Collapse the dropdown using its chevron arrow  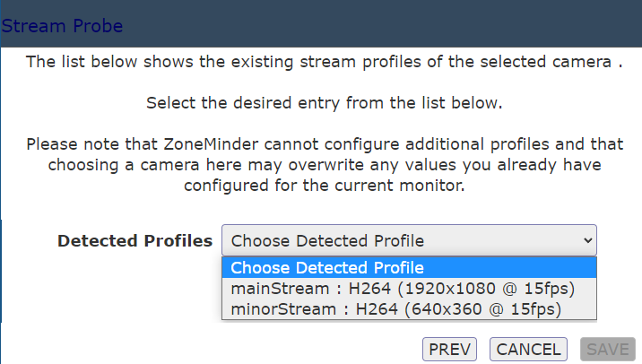588,240
